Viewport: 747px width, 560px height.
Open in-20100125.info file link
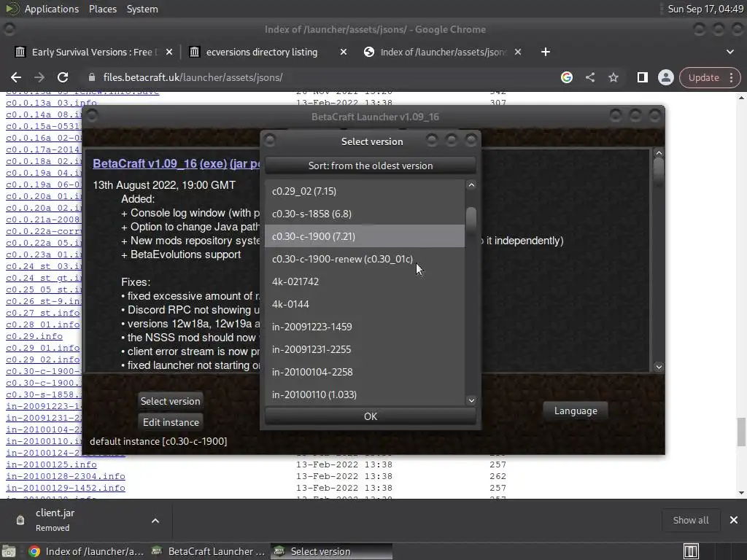51,464
